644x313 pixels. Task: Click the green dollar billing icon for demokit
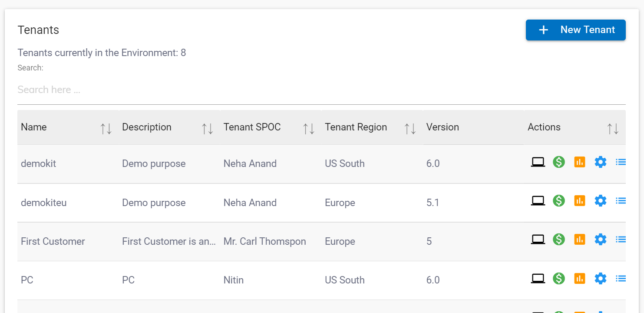point(559,162)
